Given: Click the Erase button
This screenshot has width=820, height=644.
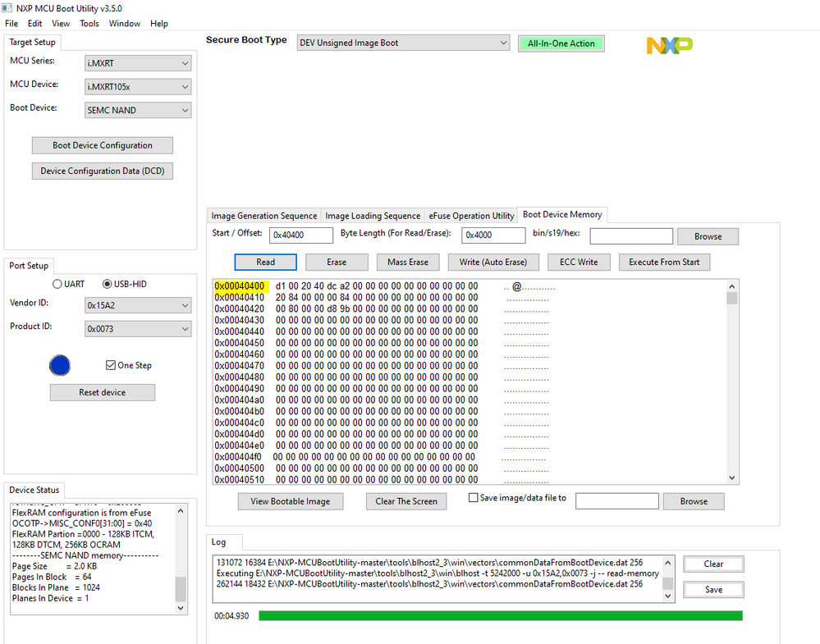Looking at the screenshot, I should coord(337,263).
